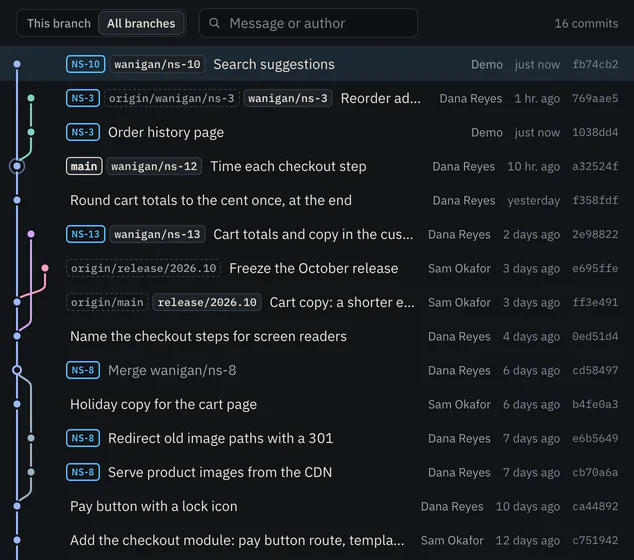634x560 pixels.
Task: Click commit hash 2e98822
Action: [x=595, y=234]
